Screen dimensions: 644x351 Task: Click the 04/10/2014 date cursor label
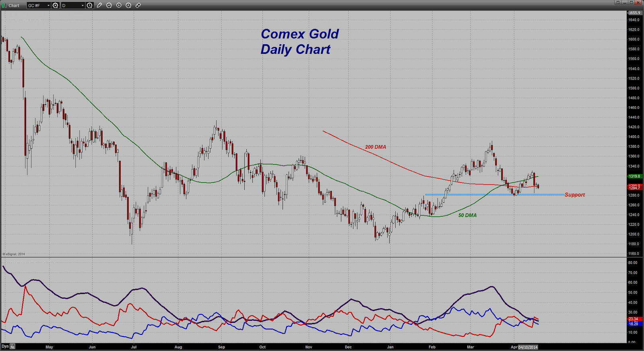[528, 347]
